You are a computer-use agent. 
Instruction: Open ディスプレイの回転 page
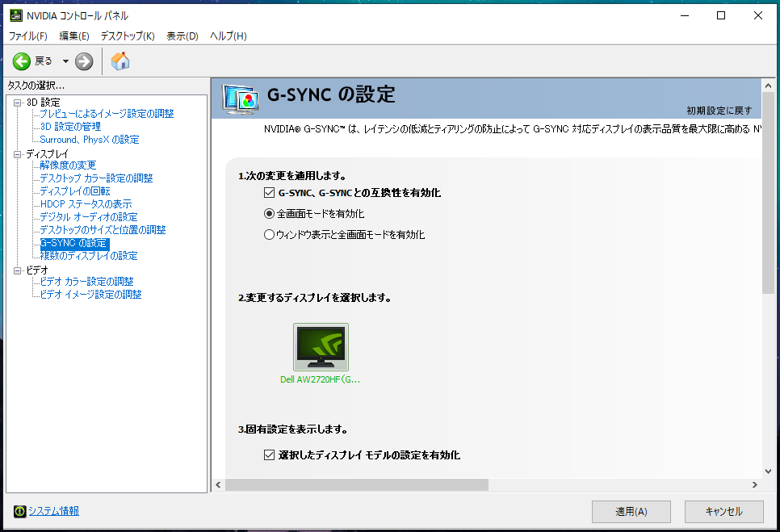(x=75, y=191)
